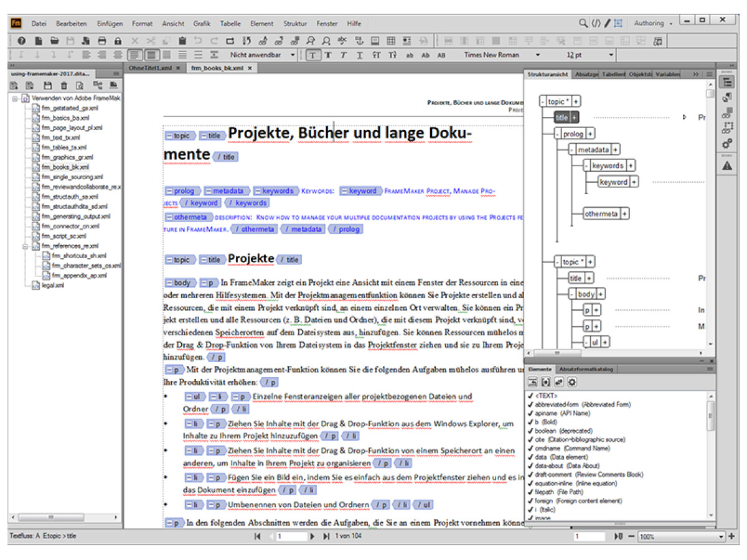Click the page number input field
747x560 pixels.
click(x=291, y=536)
